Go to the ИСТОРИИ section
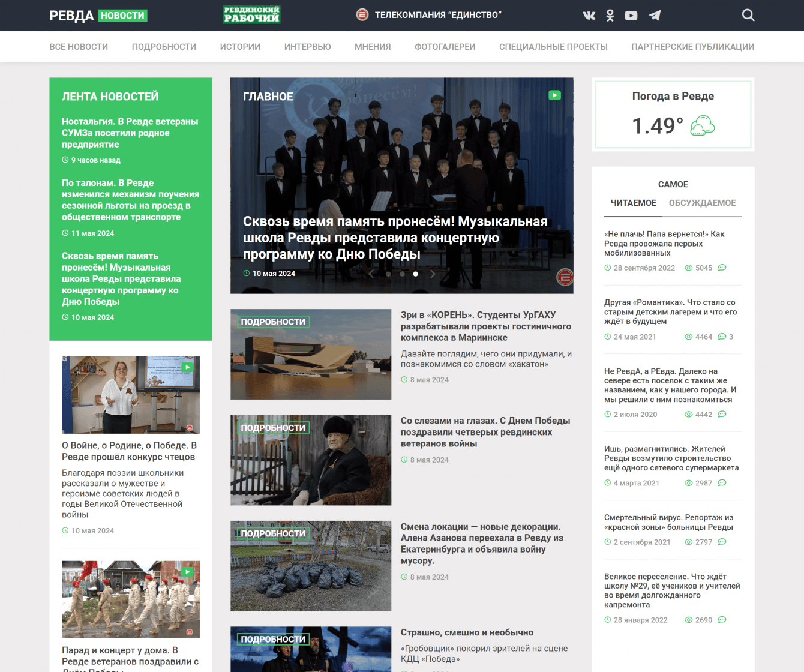Image resolution: width=804 pixels, height=672 pixels. [240, 47]
